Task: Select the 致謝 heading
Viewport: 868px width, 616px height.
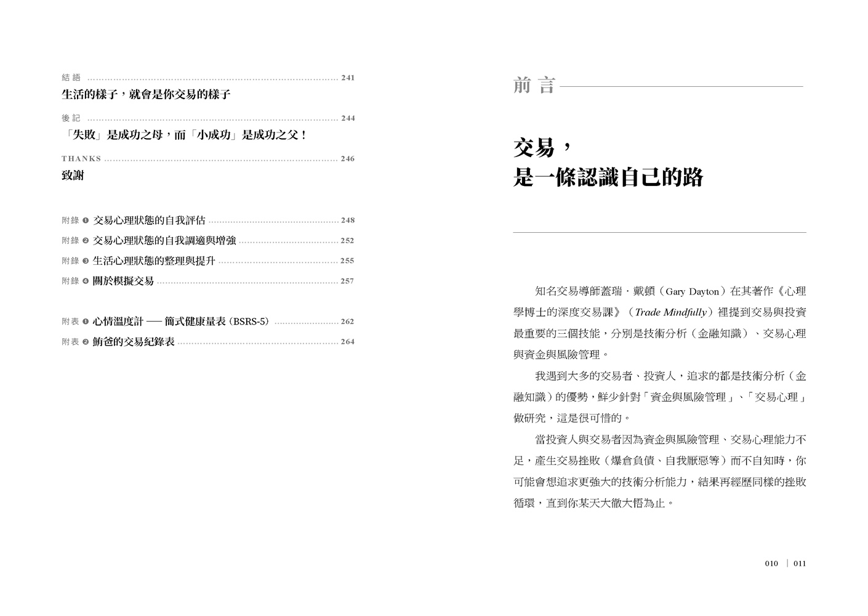Action: point(73,176)
